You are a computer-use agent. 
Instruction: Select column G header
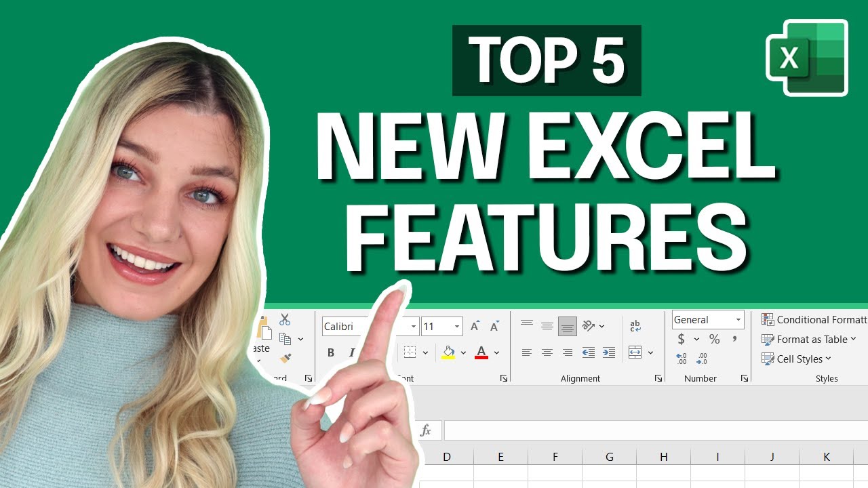(x=609, y=457)
